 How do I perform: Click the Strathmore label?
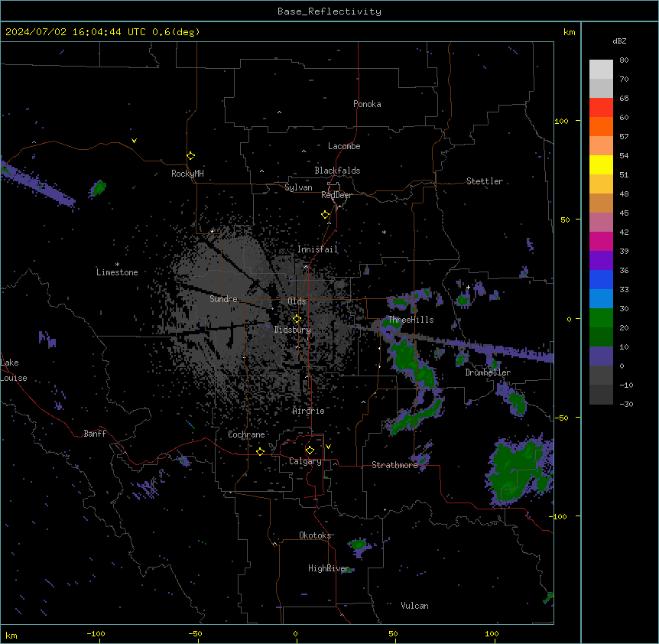[x=394, y=465]
